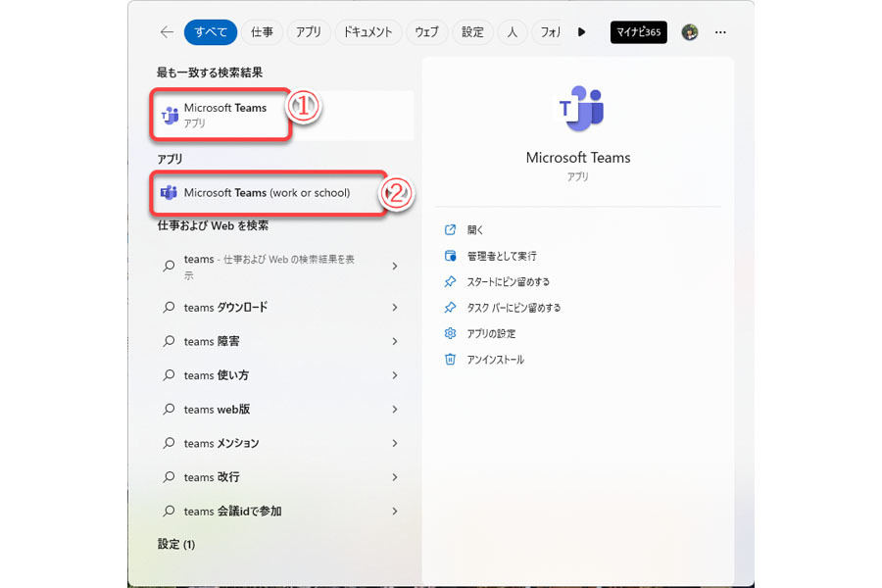Viewport: 882px width, 588px height.
Task: Expand the teams メンション suggestion chevron
Action: (x=395, y=443)
